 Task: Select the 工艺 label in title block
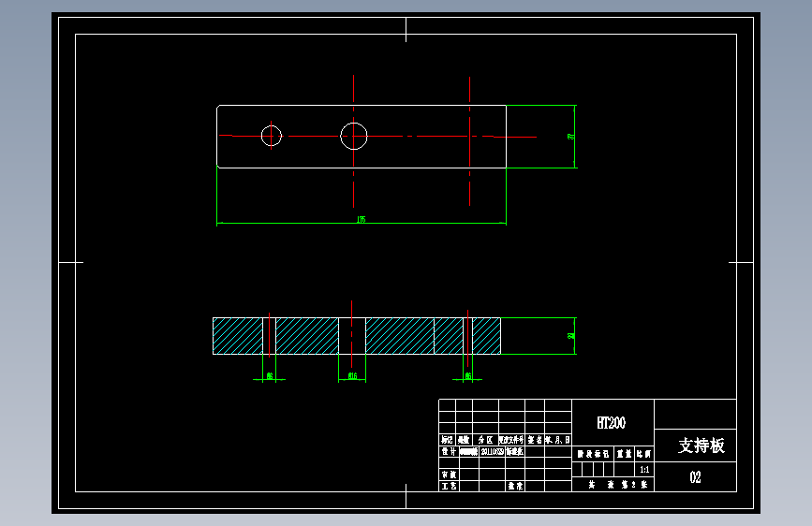[x=449, y=486]
